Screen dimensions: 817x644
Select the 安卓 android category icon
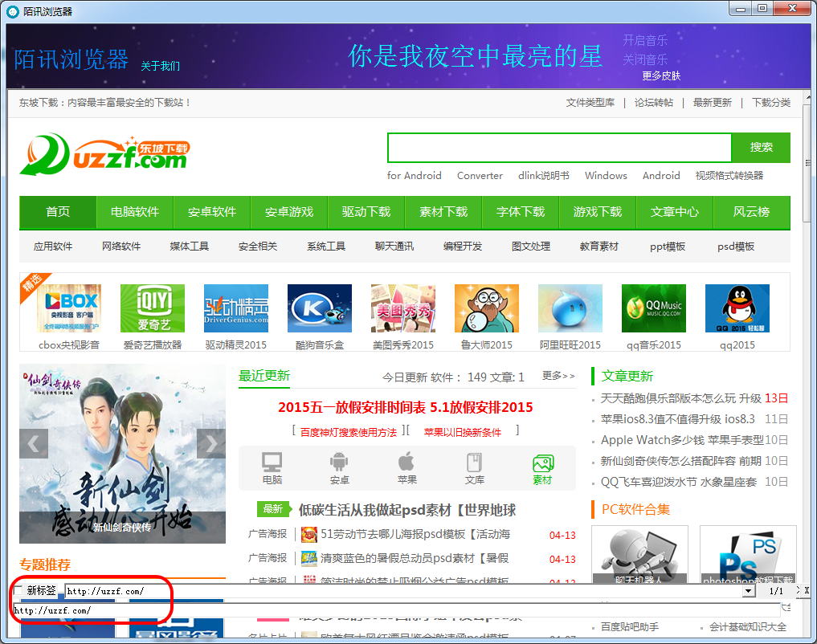pyautogui.click(x=339, y=463)
